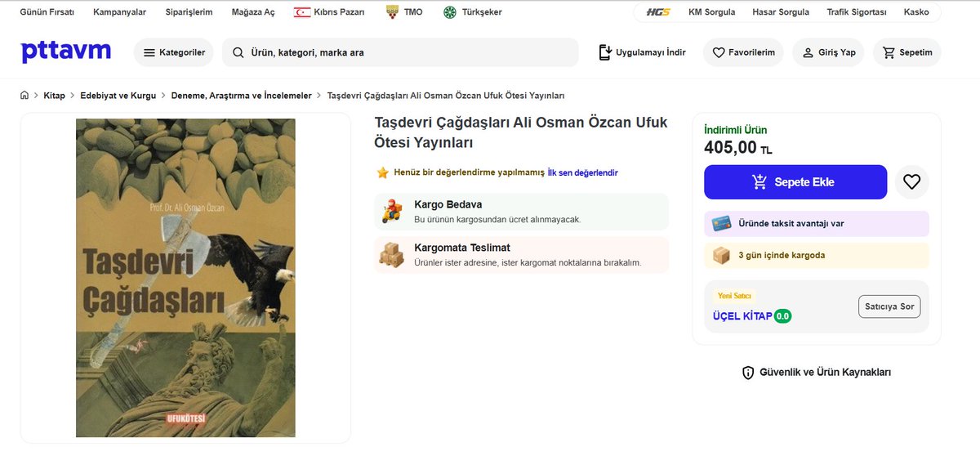Focus the product search field
Image resolution: width=980 pixels, height=465 pixels.
point(400,52)
